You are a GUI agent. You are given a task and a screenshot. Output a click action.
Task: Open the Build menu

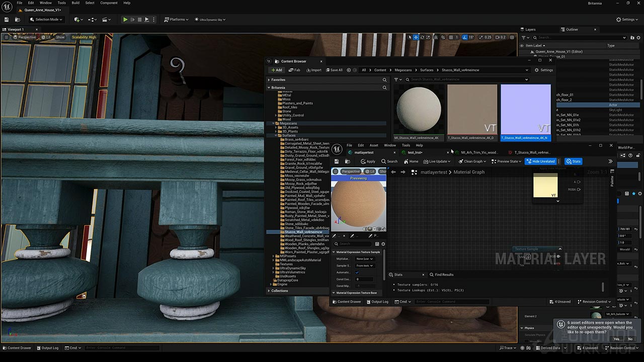(x=75, y=3)
